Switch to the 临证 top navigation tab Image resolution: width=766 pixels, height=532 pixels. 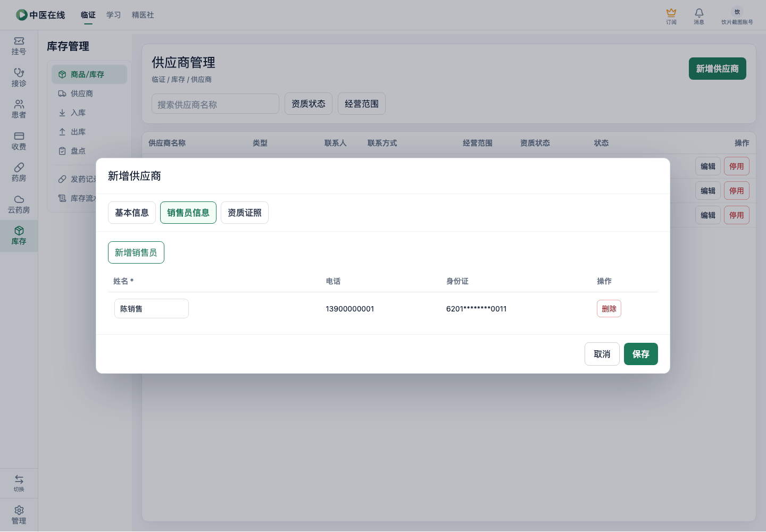88,15
